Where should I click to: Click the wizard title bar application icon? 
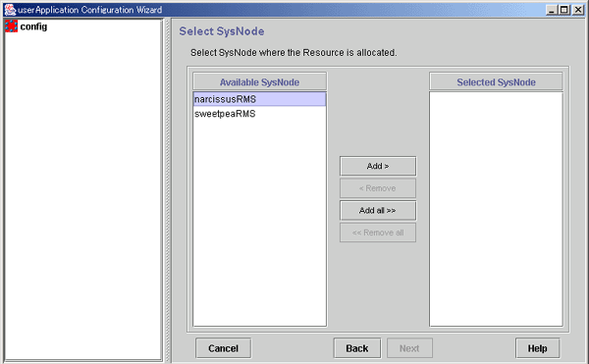tap(10, 10)
